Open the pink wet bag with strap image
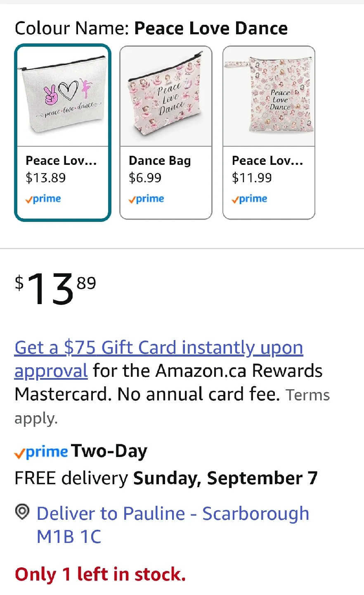364x595 pixels. point(269,97)
